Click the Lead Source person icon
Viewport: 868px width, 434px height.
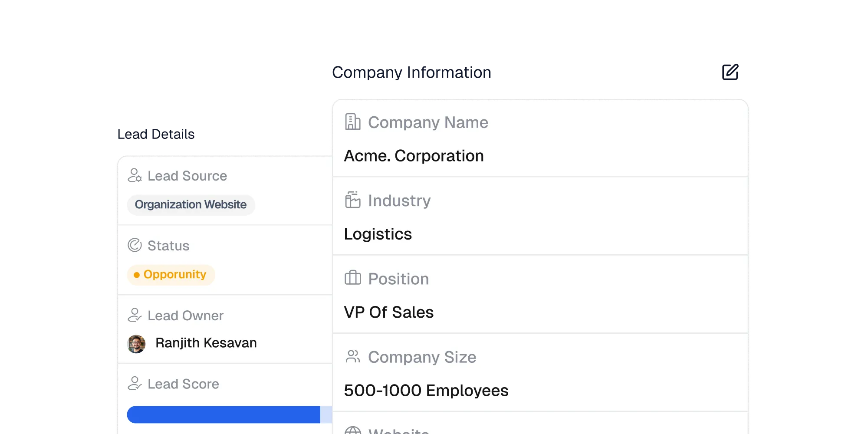tap(135, 175)
